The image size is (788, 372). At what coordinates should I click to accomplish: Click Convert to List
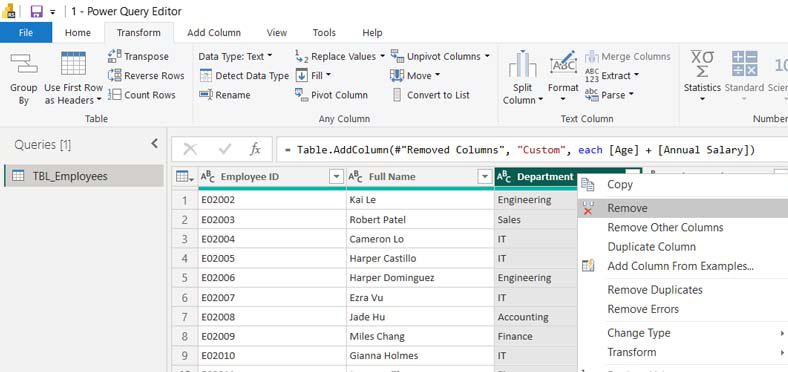(x=430, y=95)
